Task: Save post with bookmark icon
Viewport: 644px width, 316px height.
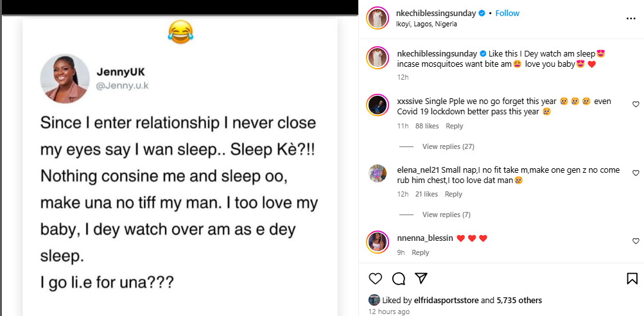Action: tap(632, 279)
